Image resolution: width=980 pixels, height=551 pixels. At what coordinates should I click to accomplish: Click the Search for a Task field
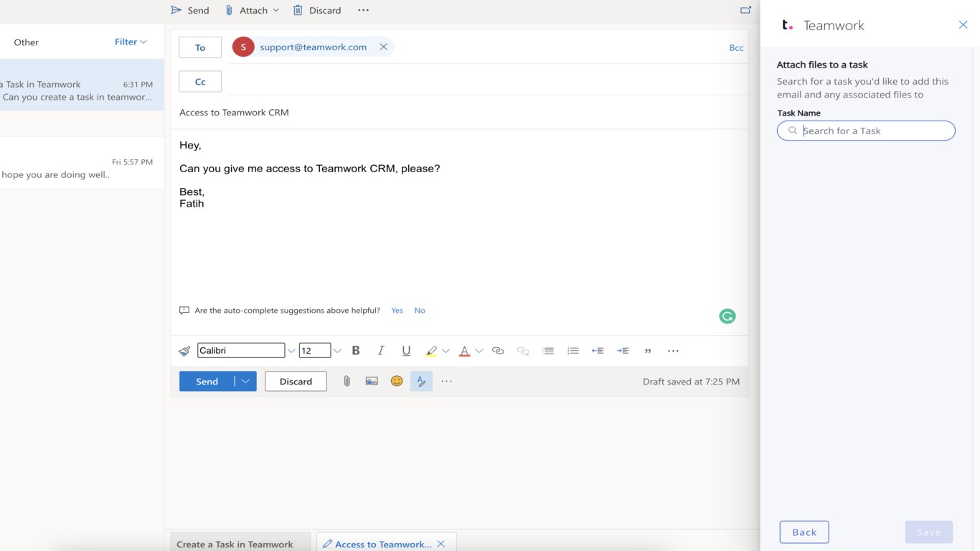(866, 131)
